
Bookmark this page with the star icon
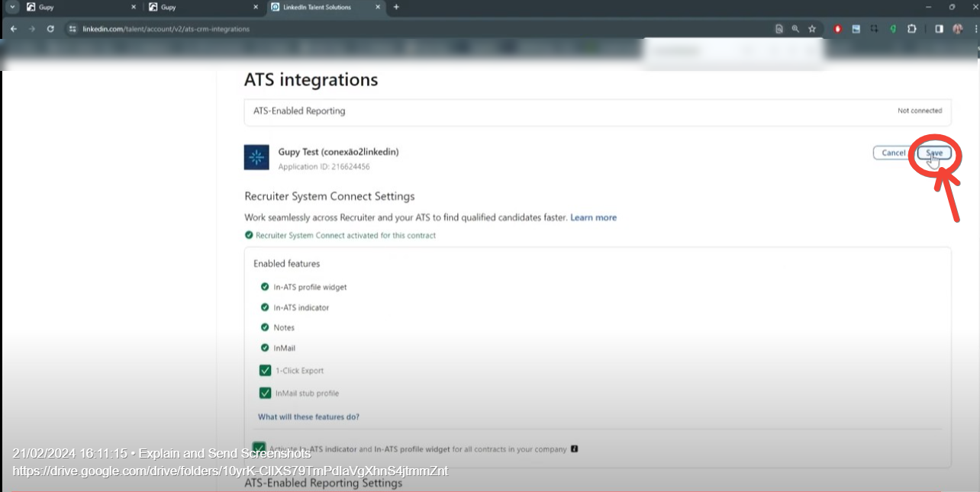coord(812,29)
